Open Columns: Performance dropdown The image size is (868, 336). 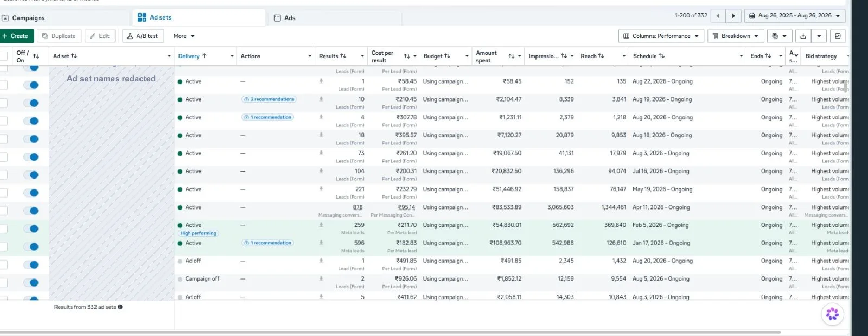point(661,36)
